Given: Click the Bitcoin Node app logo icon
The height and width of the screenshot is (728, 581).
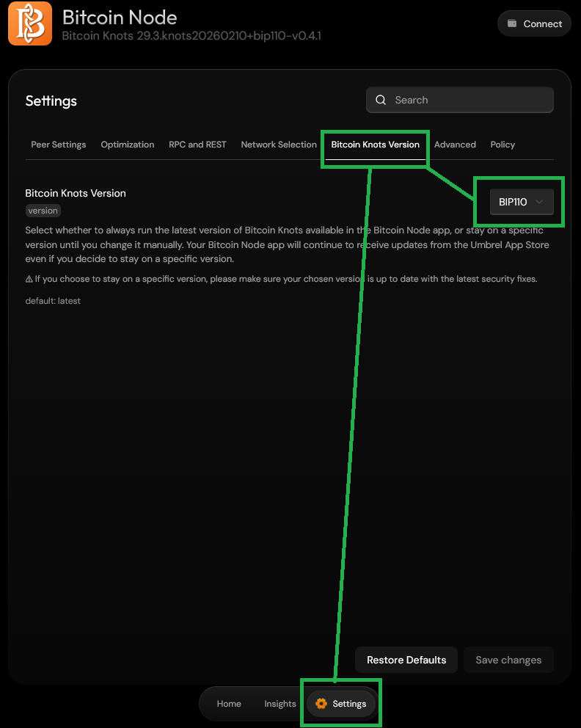Looking at the screenshot, I should coord(29,23).
